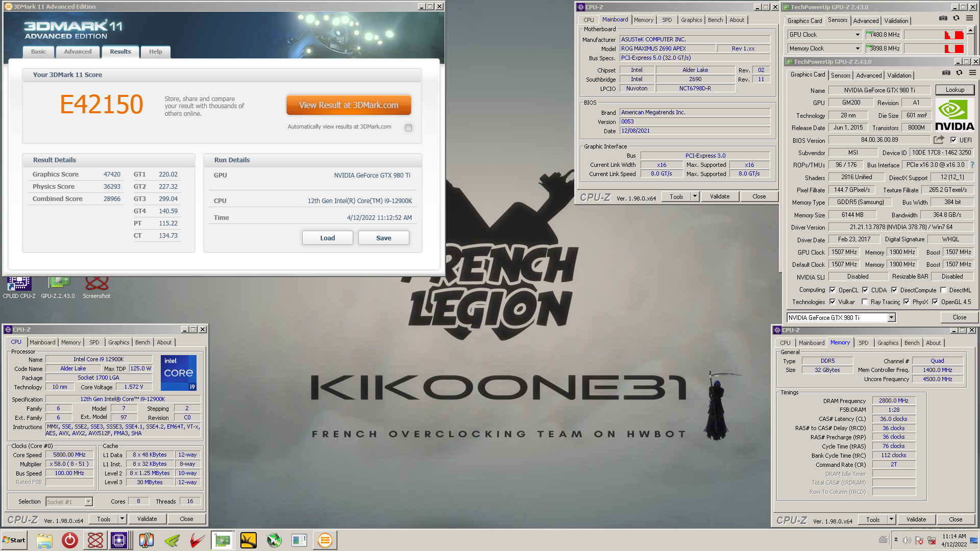Image resolution: width=980 pixels, height=551 pixels.
Task: Toggle the DirectCompute checkbox
Action: pyautogui.click(x=894, y=290)
